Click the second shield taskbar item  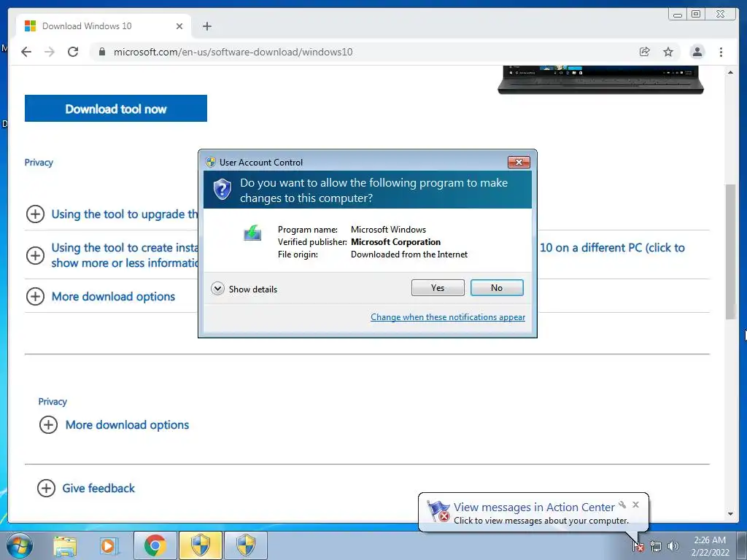coord(246,545)
